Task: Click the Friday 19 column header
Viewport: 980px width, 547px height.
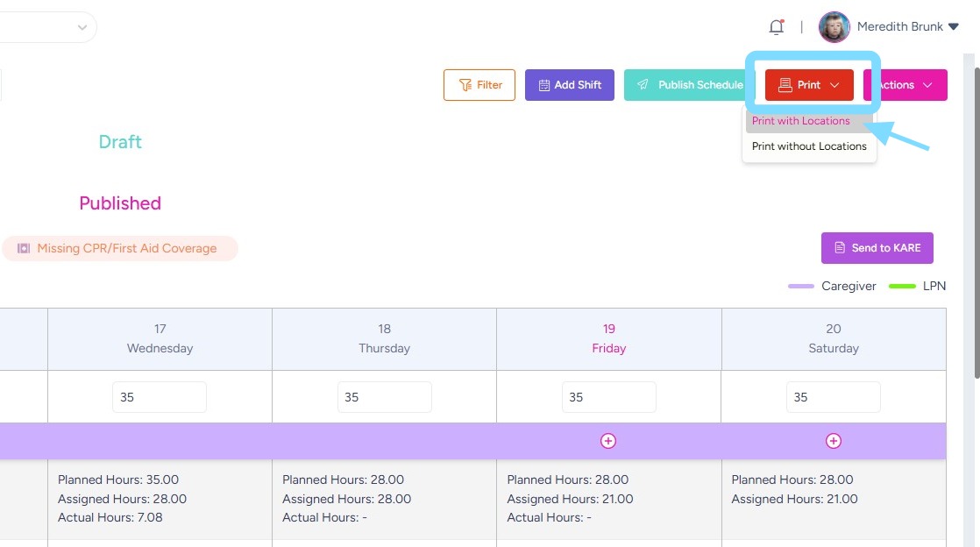Action: click(x=608, y=338)
